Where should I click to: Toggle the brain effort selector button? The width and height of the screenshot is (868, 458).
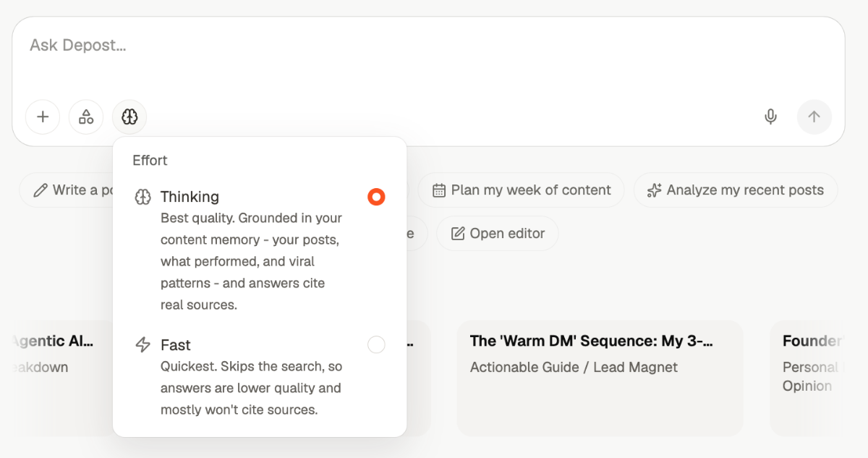click(129, 116)
